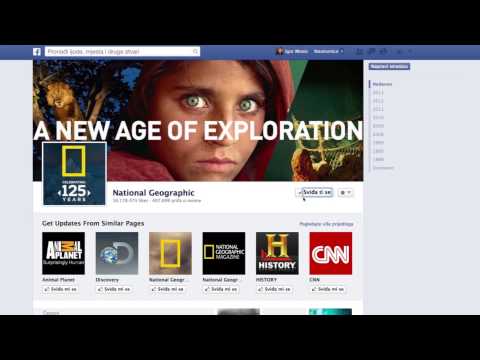Like HISTORY with its Sviđa mi se button

(274, 289)
